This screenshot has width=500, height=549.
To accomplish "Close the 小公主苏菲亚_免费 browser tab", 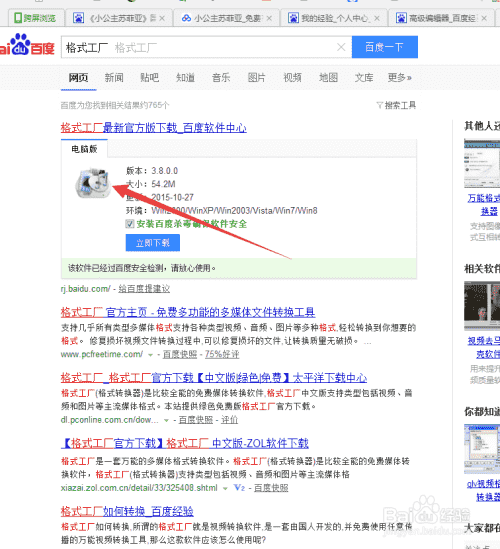I will (x=269, y=18).
